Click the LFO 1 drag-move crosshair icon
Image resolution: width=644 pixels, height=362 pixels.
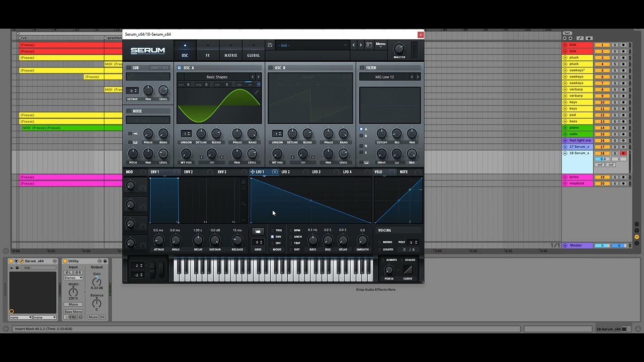(253, 172)
